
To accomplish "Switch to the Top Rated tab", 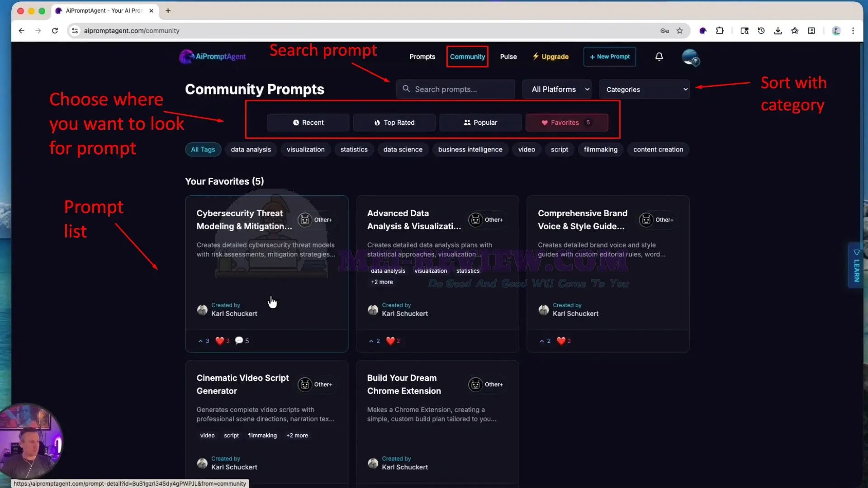I will pyautogui.click(x=394, y=123).
